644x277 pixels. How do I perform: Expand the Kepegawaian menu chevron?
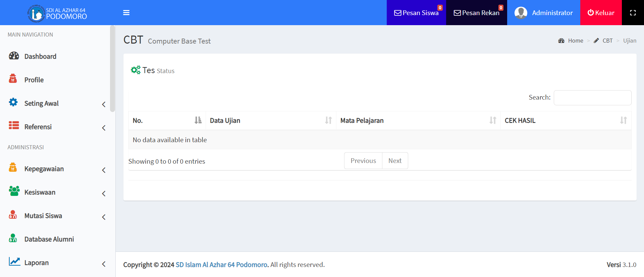[x=104, y=170]
